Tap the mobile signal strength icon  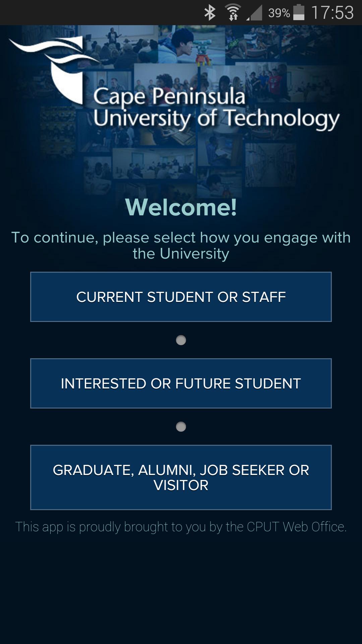[255, 13]
